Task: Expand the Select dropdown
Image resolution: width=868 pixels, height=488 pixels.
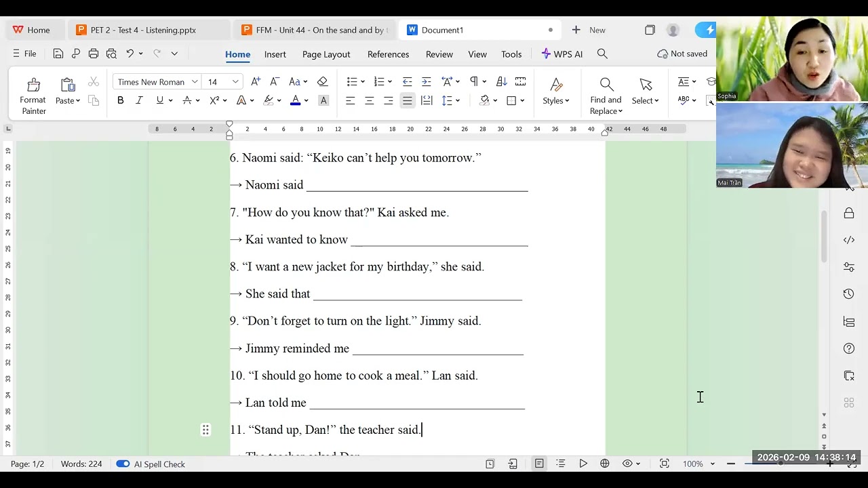Action: [646, 100]
